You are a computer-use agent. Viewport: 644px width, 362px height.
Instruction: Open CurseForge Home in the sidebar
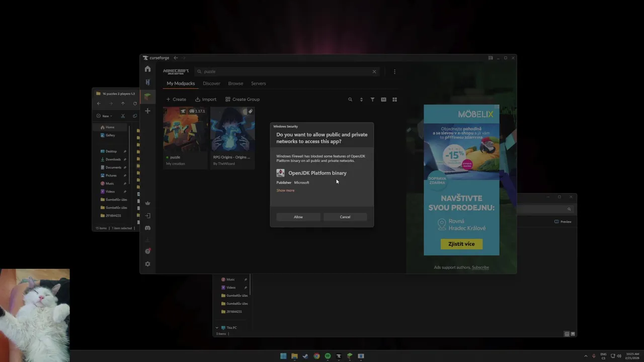pos(147,69)
